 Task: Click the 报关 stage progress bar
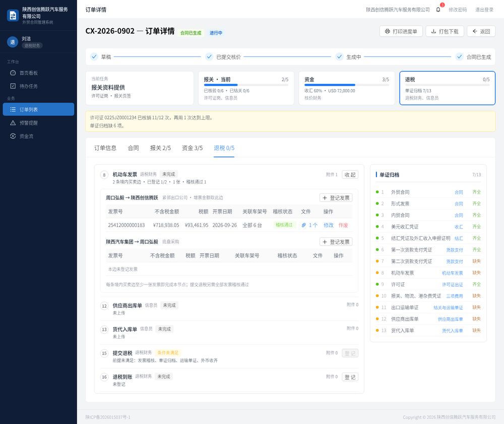tap(246, 85)
